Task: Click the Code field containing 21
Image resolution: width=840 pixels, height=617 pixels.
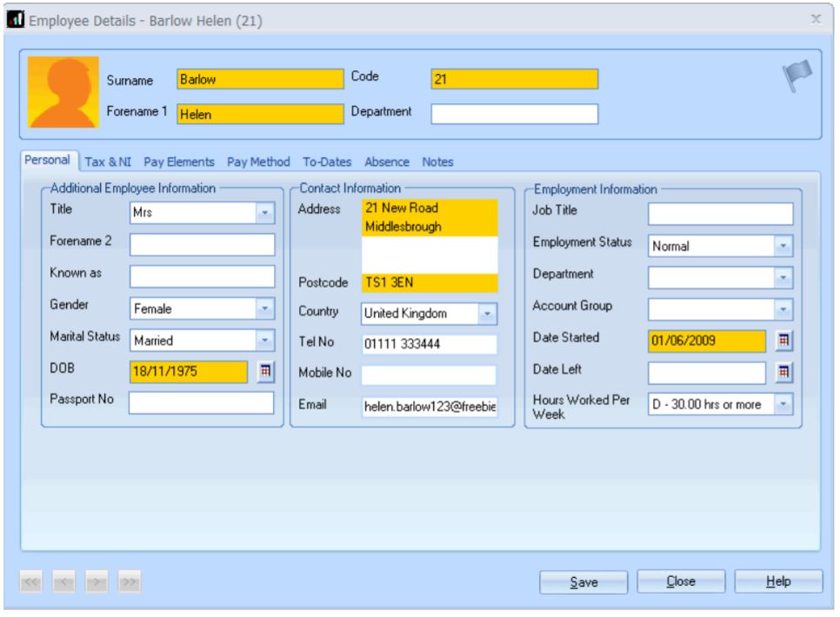Action: [x=514, y=79]
